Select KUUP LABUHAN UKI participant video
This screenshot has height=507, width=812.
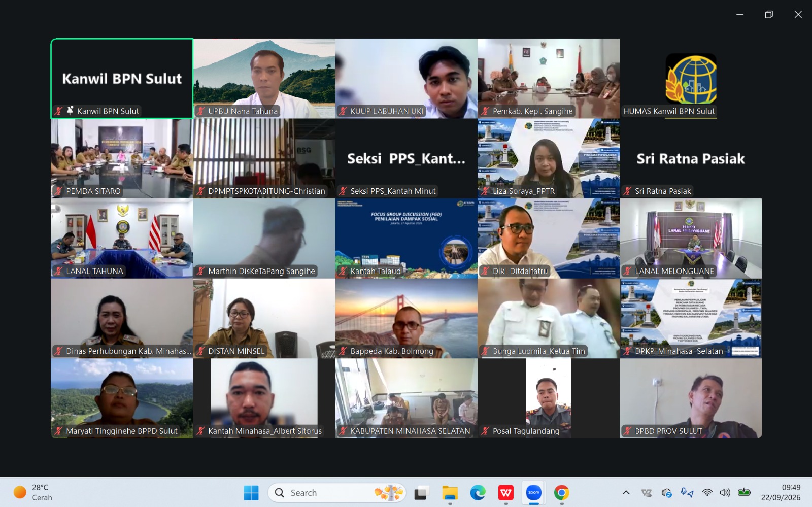[x=406, y=78]
